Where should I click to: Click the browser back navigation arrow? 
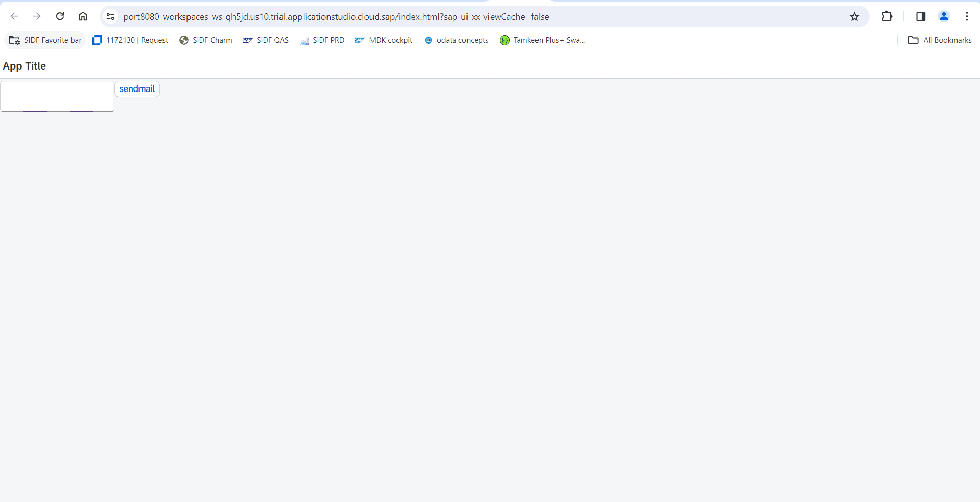[14, 16]
